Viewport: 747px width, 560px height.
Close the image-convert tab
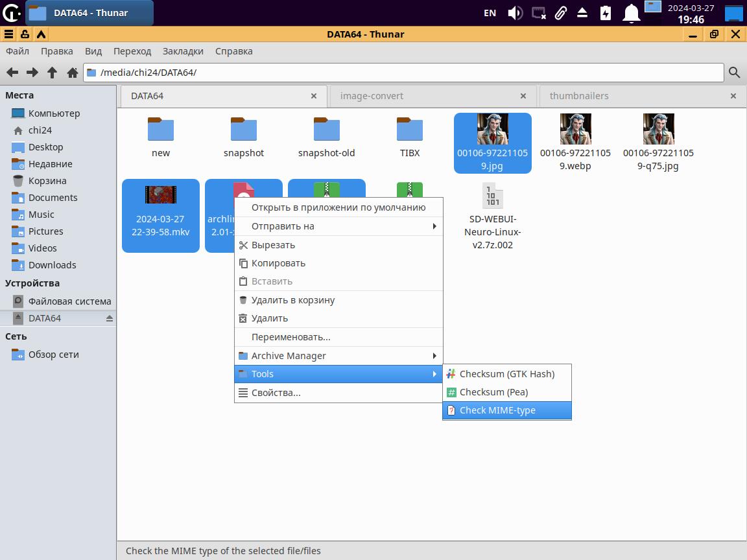tap(523, 96)
